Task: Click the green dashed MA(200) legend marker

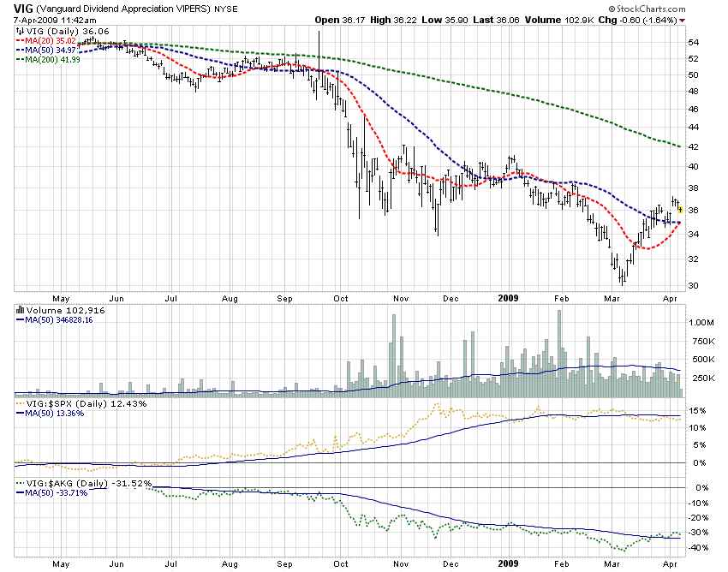Action: [19, 59]
